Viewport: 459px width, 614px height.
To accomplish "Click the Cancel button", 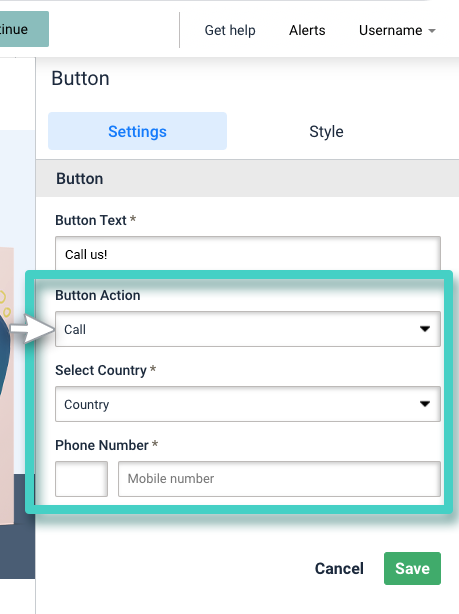I will [339, 569].
